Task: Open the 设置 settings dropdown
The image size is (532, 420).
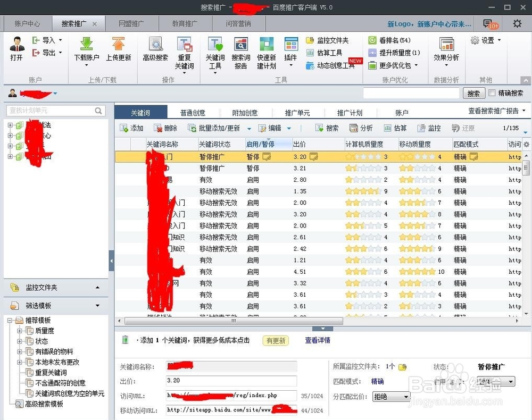Action: [486, 40]
